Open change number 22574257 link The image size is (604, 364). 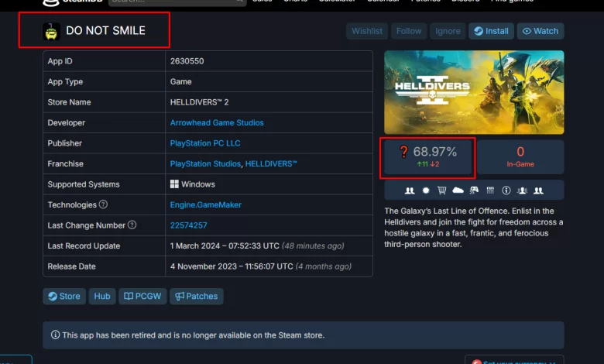point(189,225)
